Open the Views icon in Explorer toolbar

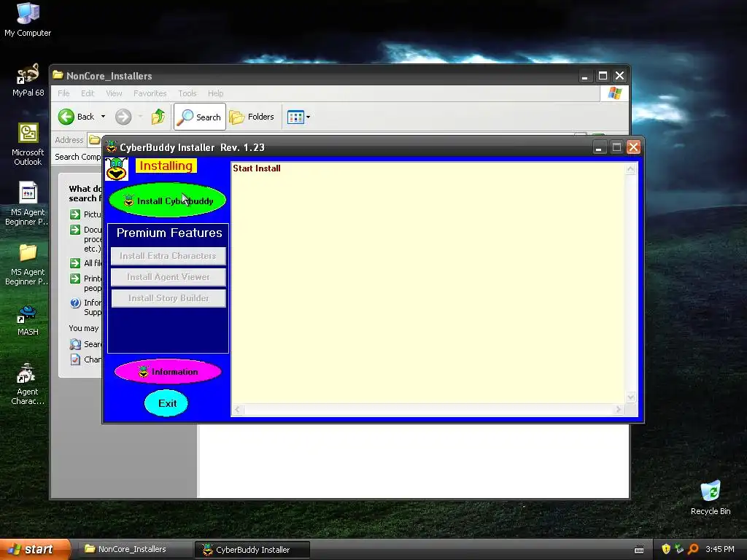(x=295, y=117)
